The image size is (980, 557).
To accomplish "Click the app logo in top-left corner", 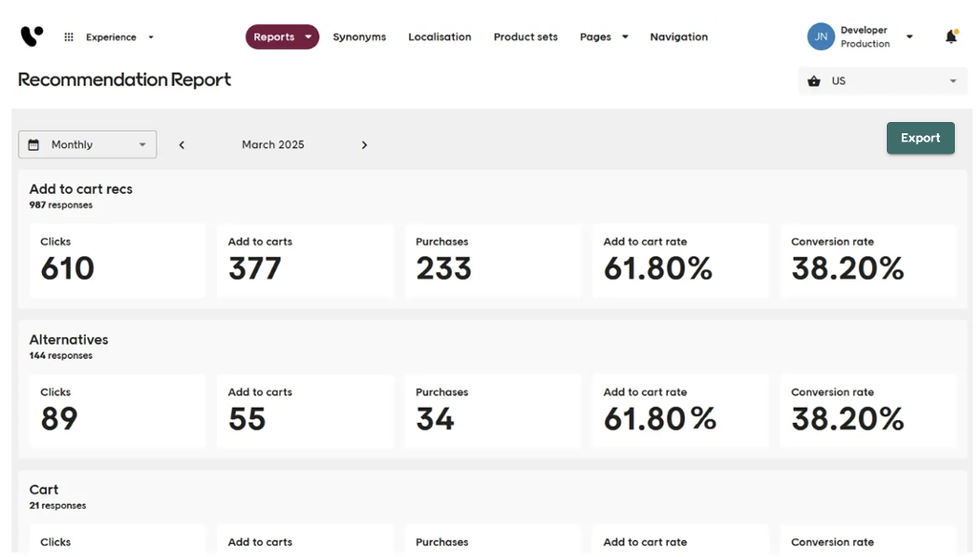I will pos(31,36).
